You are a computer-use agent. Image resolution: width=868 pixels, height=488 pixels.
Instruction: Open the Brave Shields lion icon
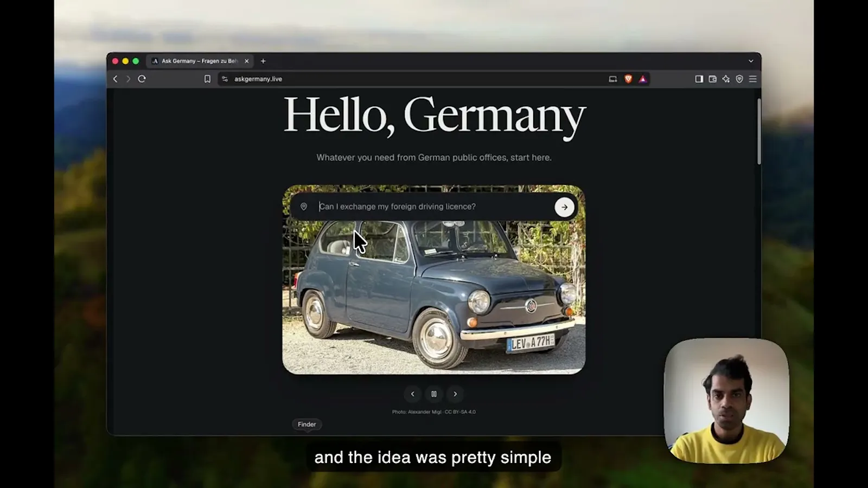point(628,79)
